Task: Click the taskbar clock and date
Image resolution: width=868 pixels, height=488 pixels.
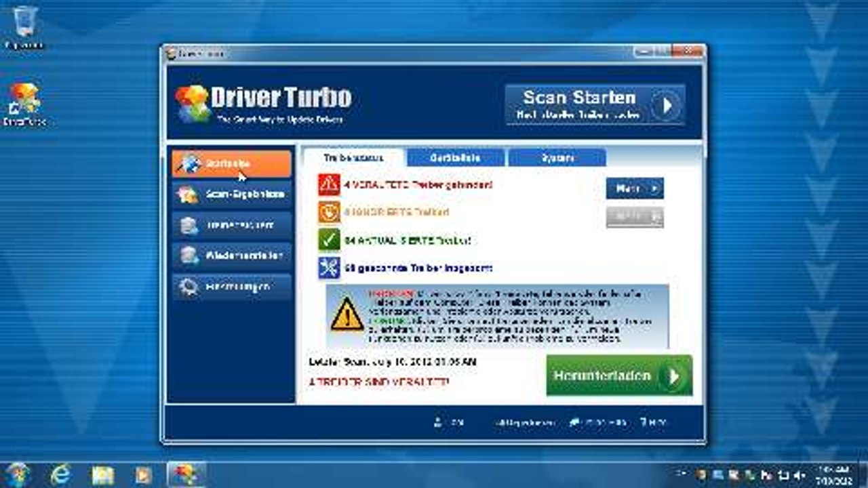Action: pyautogui.click(x=834, y=474)
